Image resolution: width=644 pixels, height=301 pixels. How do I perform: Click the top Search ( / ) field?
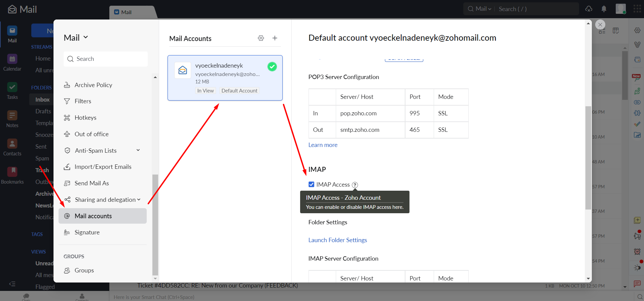(x=537, y=9)
